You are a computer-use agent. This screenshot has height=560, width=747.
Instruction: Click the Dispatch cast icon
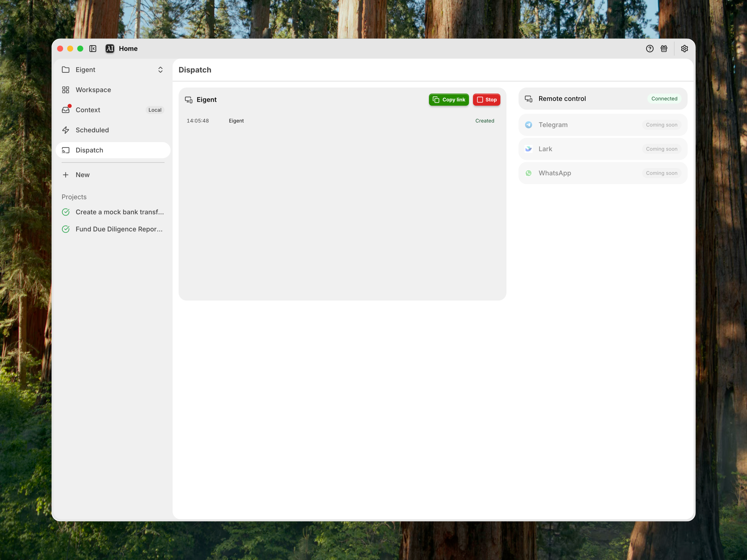click(66, 150)
